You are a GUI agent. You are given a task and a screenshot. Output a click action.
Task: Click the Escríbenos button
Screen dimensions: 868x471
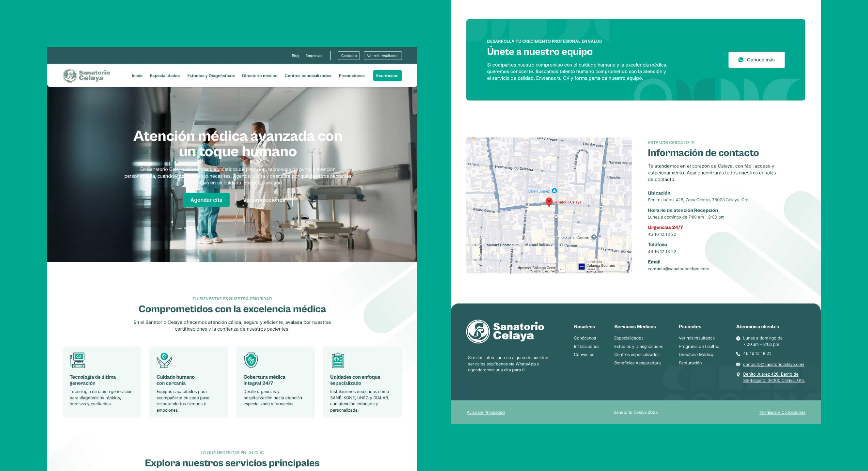[387, 76]
